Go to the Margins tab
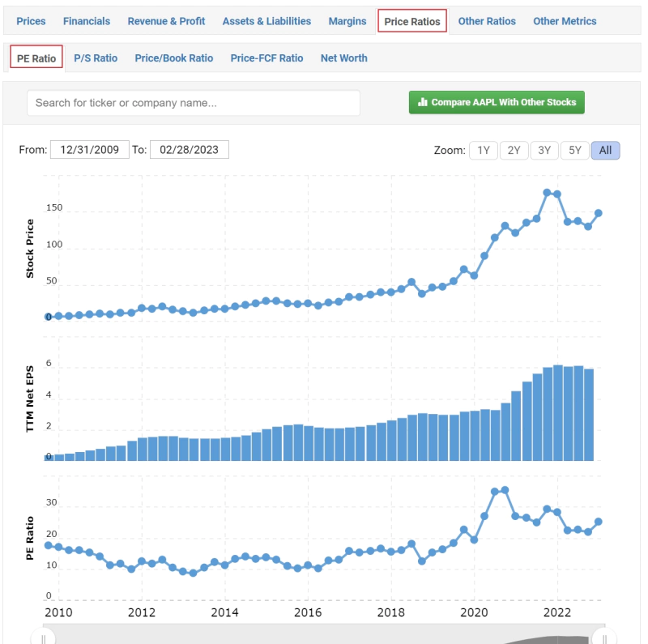The height and width of the screenshot is (644, 648). click(347, 21)
